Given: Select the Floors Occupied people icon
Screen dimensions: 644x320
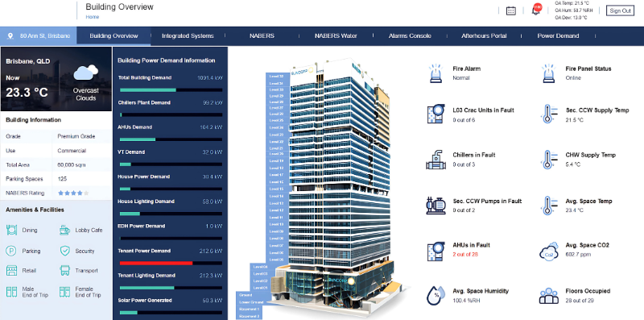Looking at the screenshot, I should (549, 295).
